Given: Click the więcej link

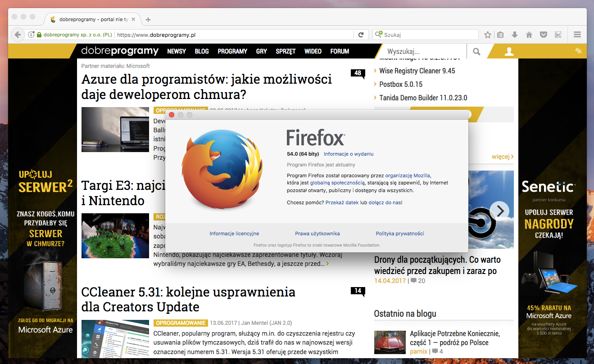Looking at the screenshot, I should [503, 157].
